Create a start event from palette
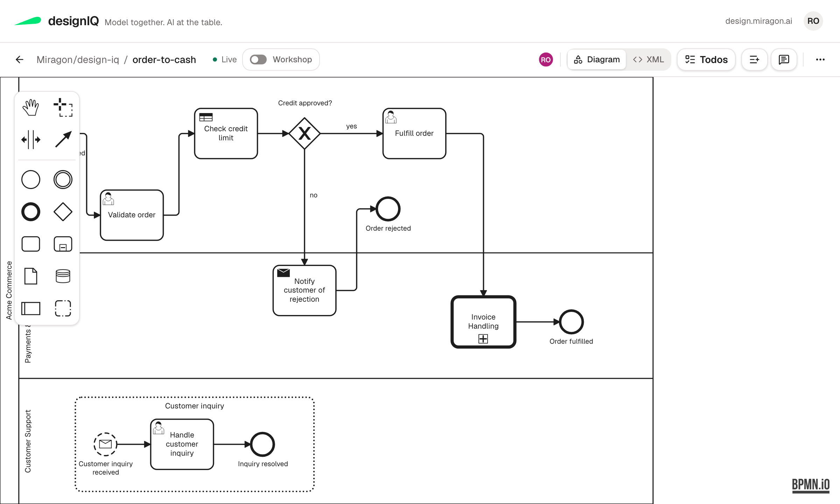The image size is (840, 504). pos(31,180)
